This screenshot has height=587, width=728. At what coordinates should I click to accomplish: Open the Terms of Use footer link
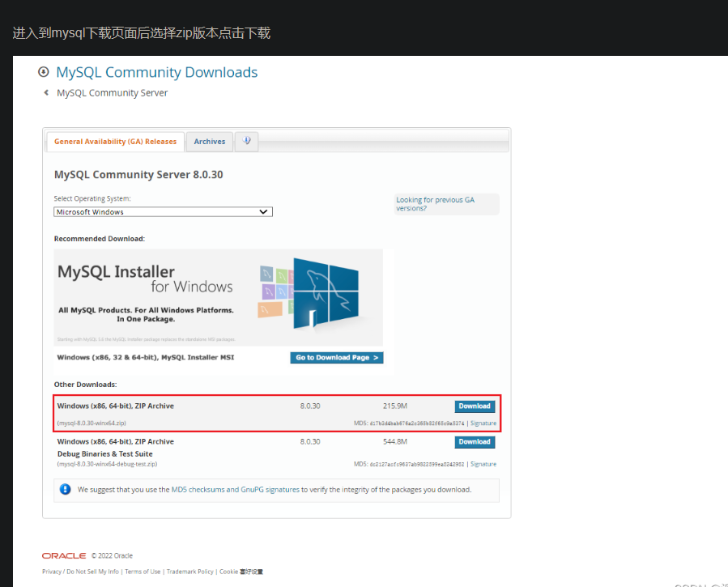point(143,571)
